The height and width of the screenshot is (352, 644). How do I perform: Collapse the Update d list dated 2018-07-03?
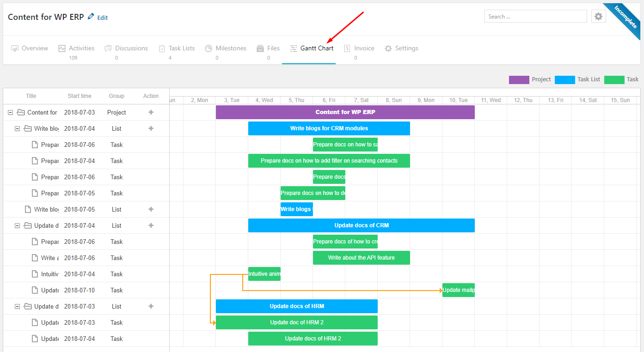(x=17, y=306)
